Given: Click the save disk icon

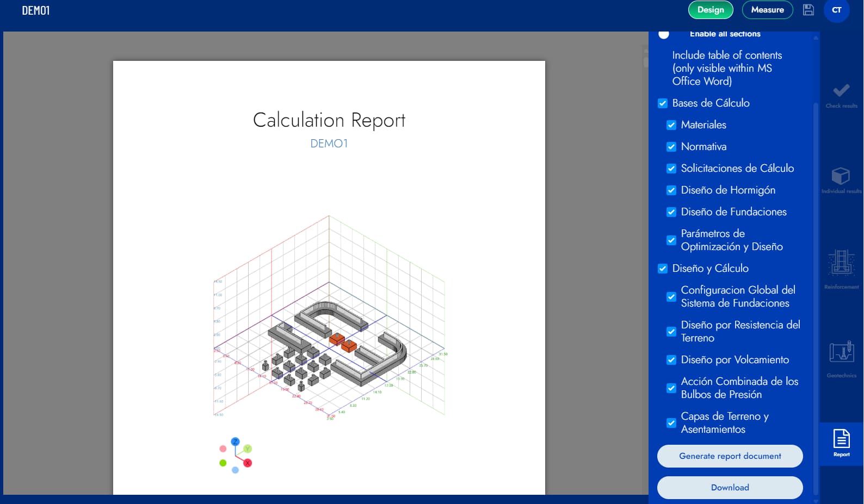Looking at the screenshot, I should [809, 10].
